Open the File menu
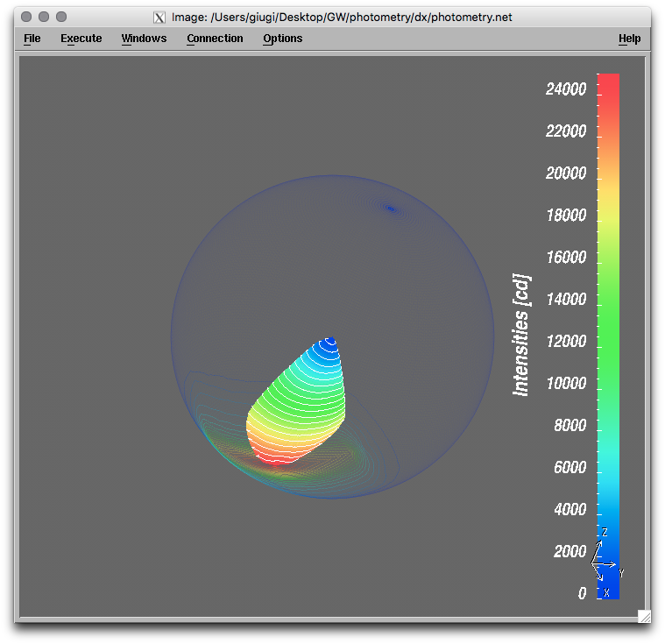665x644 pixels. pos(32,39)
